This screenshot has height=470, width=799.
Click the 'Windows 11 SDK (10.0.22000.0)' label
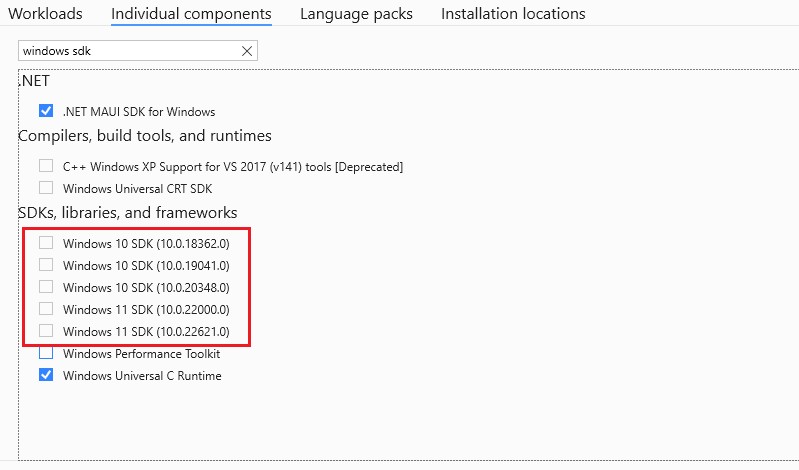point(146,310)
